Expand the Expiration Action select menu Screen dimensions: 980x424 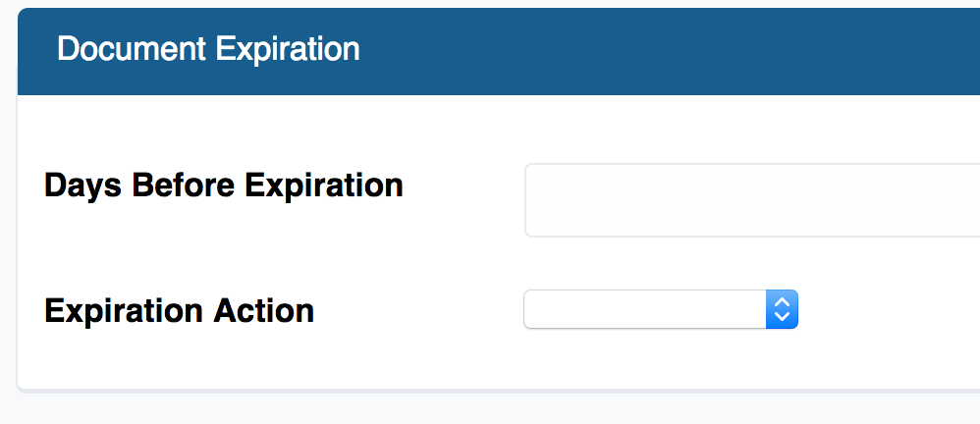pos(660,309)
